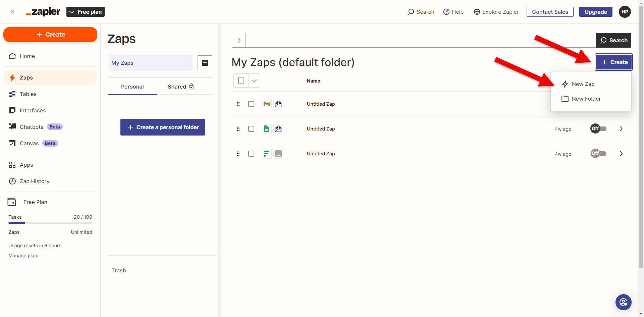
Task: Click the Gmail app icon
Action: (267, 104)
